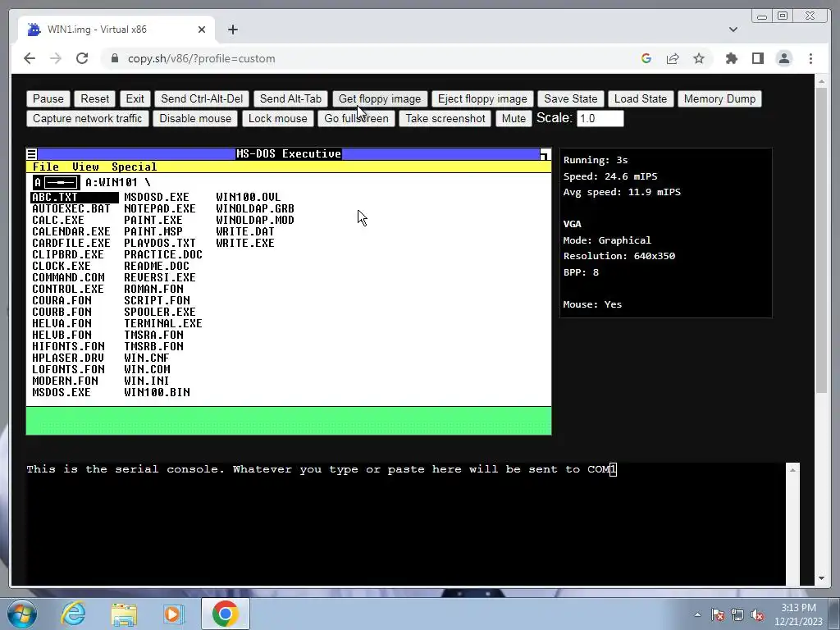This screenshot has width=840, height=630.
Task: Select file NOTEPAD.EXE
Action: [x=160, y=209]
